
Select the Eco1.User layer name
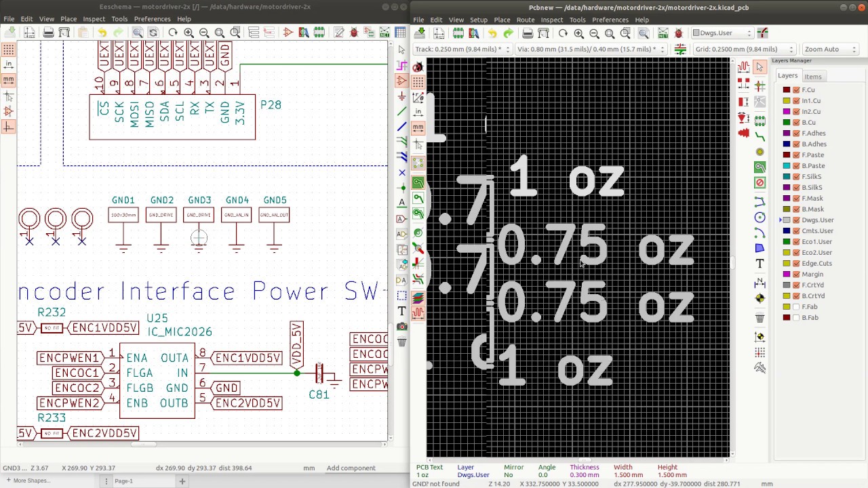[x=816, y=242]
